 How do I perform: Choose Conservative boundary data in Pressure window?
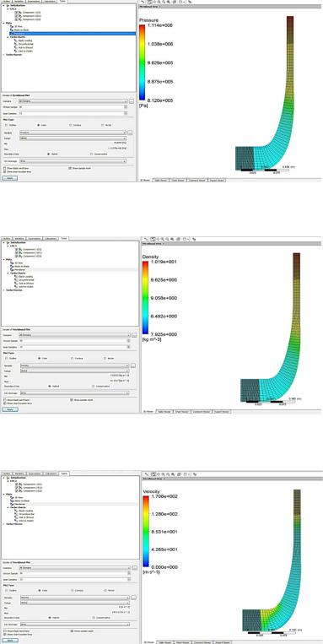click(x=91, y=154)
